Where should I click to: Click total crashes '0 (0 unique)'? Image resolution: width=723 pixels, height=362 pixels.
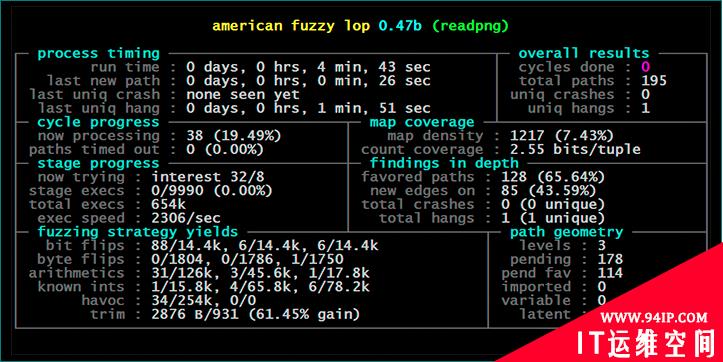tap(553, 205)
